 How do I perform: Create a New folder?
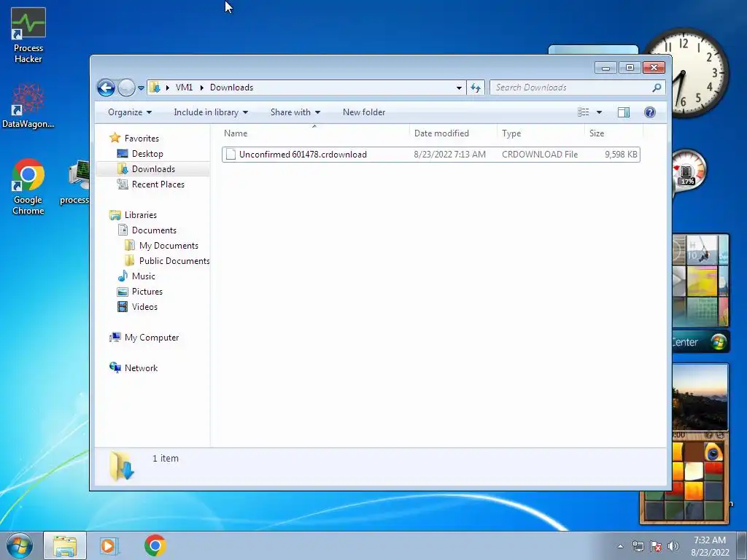tap(364, 112)
